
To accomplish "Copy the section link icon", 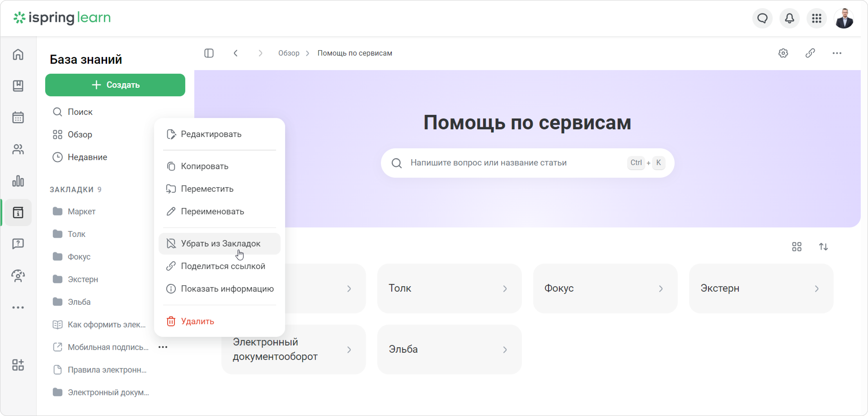I will (810, 53).
